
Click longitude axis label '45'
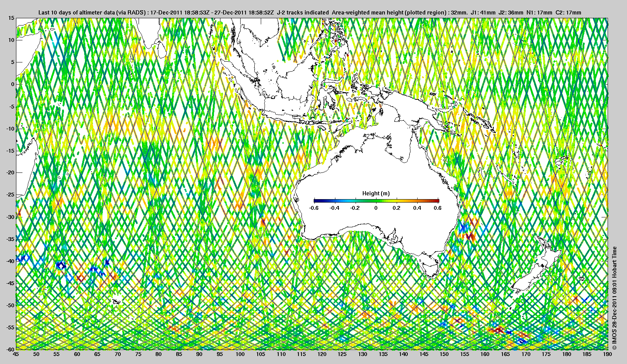point(16,354)
